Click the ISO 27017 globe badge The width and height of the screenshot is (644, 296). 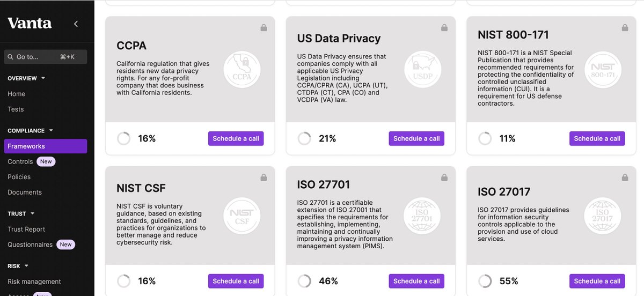[x=603, y=216]
